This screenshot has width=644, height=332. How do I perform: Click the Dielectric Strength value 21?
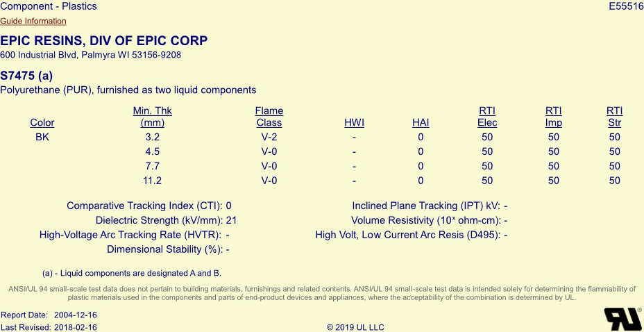pyautogui.click(x=231, y=221)
